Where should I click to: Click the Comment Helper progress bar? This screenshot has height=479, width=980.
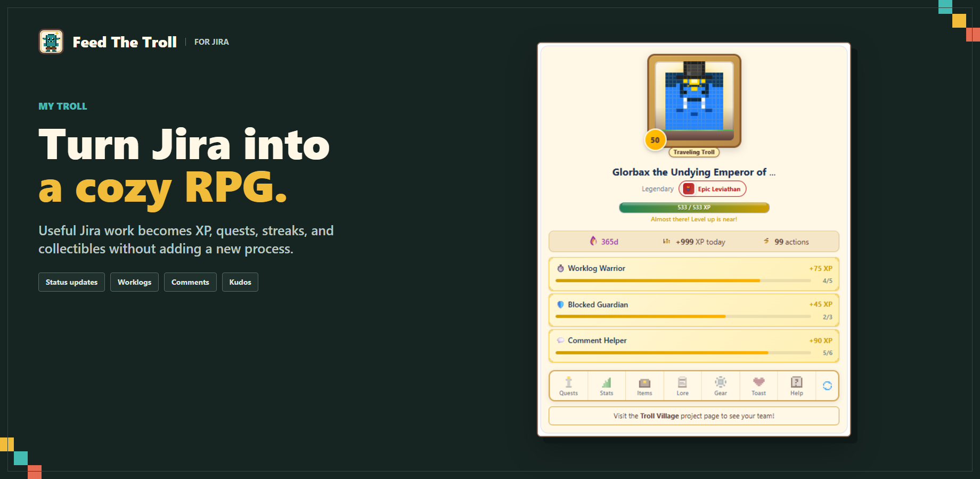[683, 353]
